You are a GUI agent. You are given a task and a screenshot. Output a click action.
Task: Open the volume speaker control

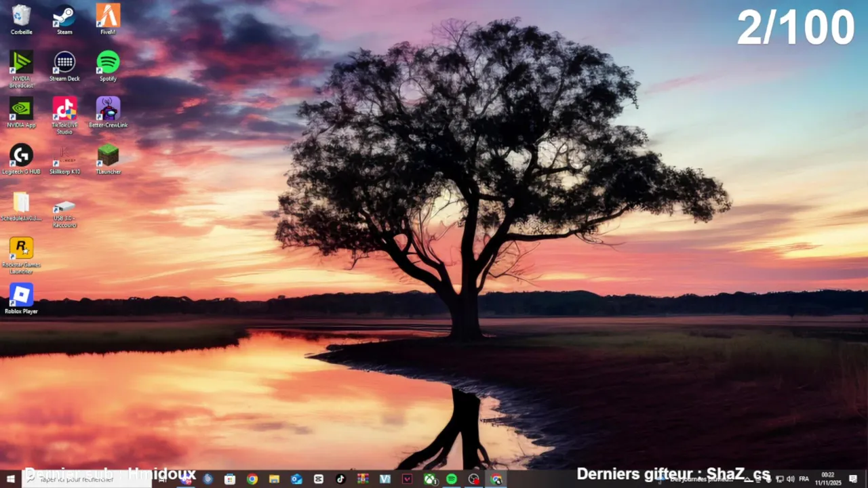[790, 479]
